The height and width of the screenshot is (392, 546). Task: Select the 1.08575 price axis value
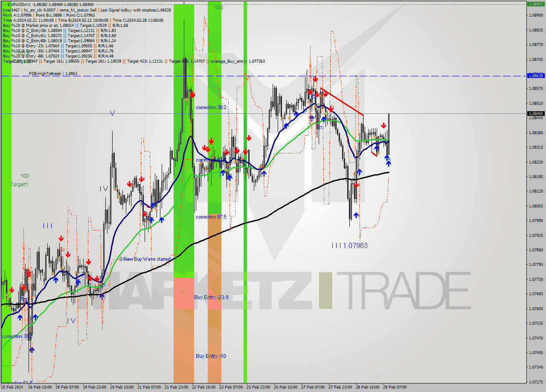536,89
